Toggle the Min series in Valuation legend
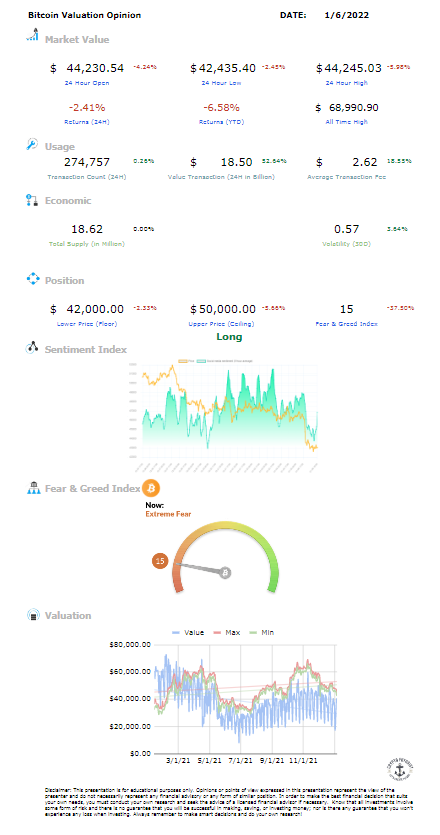The image size is (440, 835). point(262,633)
